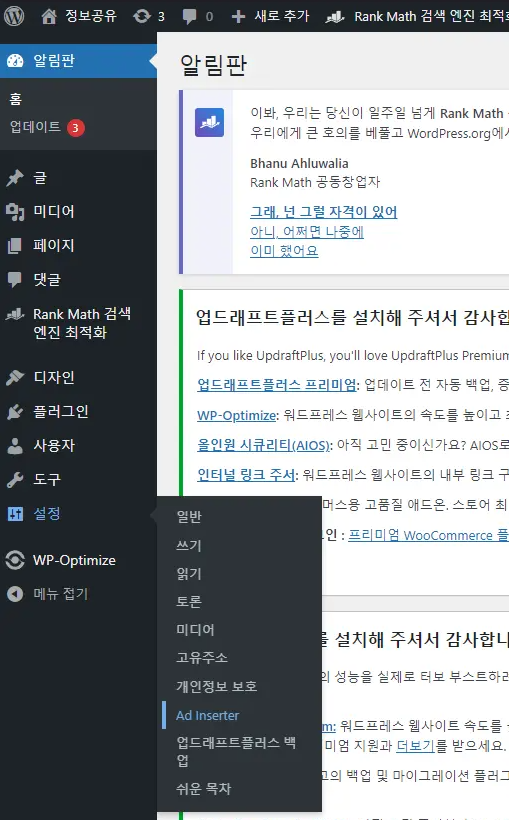Click the pages icon for 페이지
The height and width of the screenshot is (820, 510).
click(x=15, y=246)
